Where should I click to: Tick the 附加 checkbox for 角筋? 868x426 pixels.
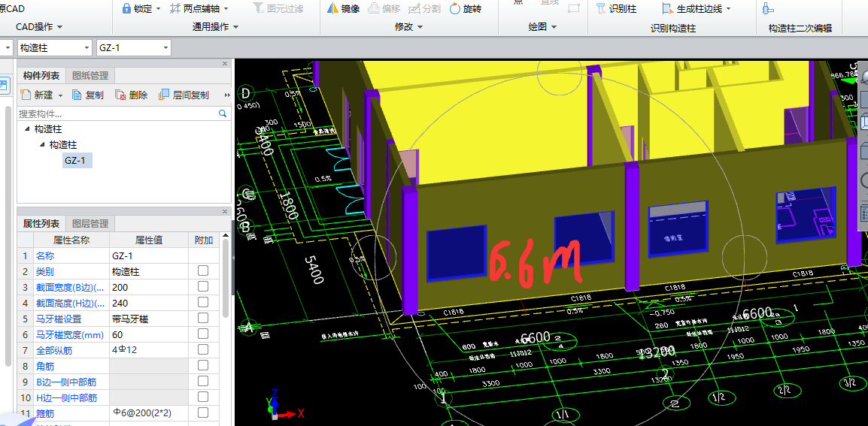click(203, 365)
